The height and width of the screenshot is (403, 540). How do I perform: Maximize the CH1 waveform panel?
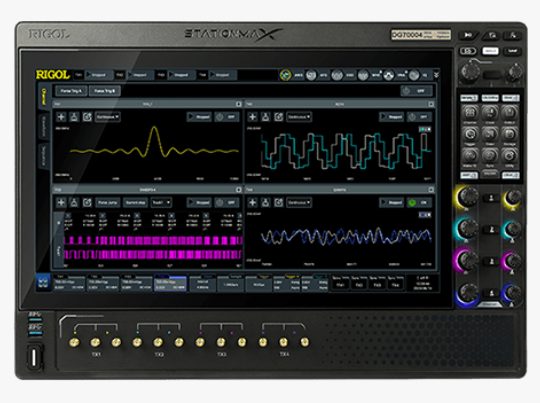[239, 104]
